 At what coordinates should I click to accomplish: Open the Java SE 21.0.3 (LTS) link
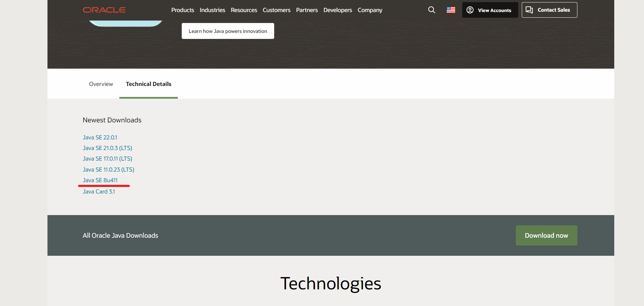click(107, 148)
